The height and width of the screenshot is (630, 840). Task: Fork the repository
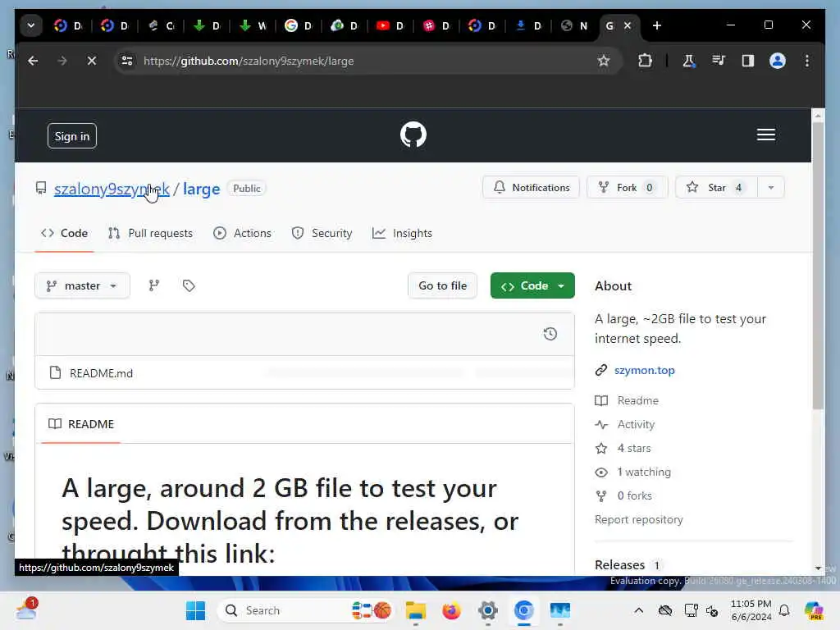point(627,188)
